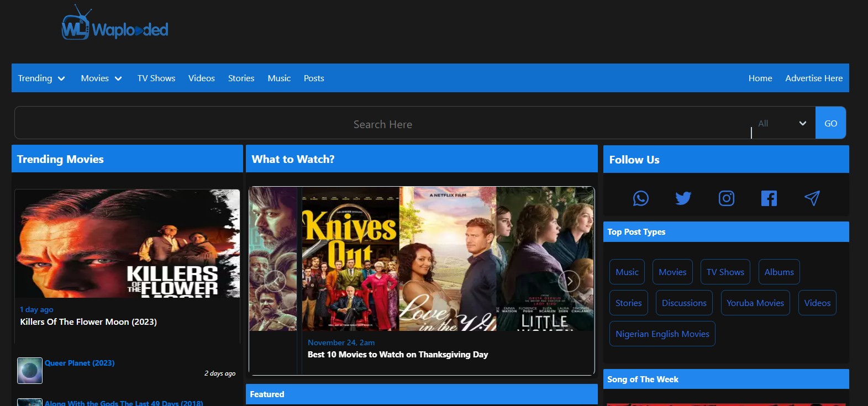Open Along With the Gods movie link
The height and width of the screenshot is (406, 868).
click(124, 403)
